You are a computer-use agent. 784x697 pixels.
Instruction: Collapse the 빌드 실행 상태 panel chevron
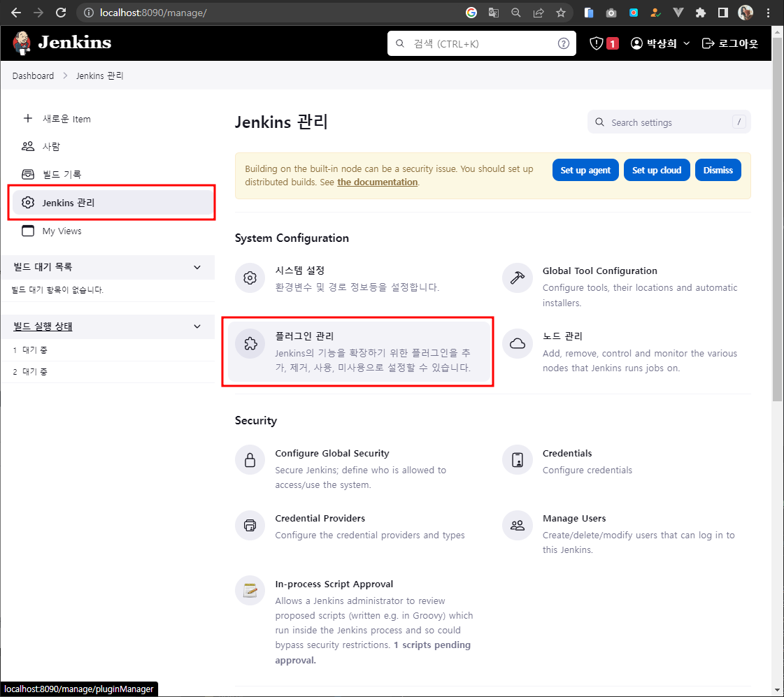197,326
